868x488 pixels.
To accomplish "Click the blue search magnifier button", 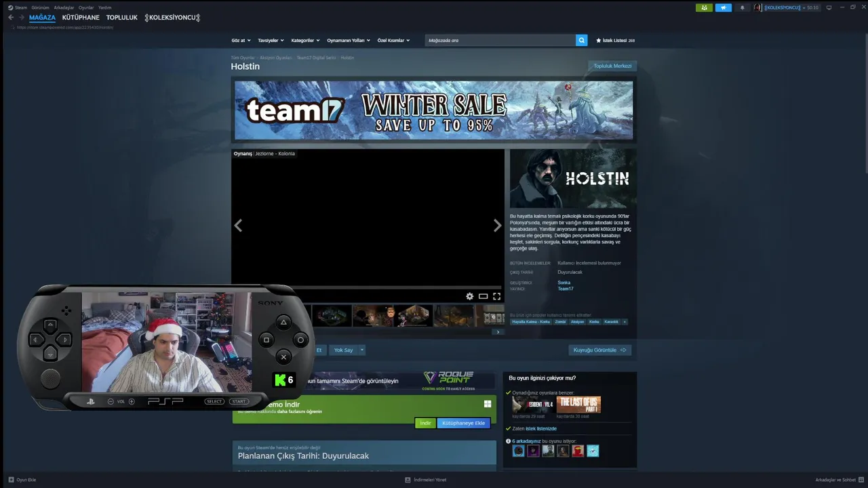I will 581,41.
